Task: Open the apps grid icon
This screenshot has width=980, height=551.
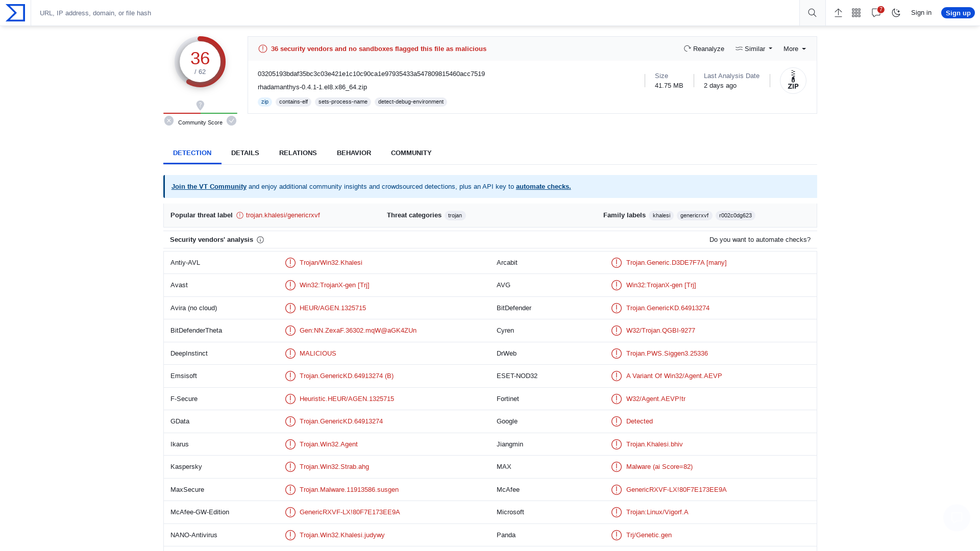Action: click(856, 13)
